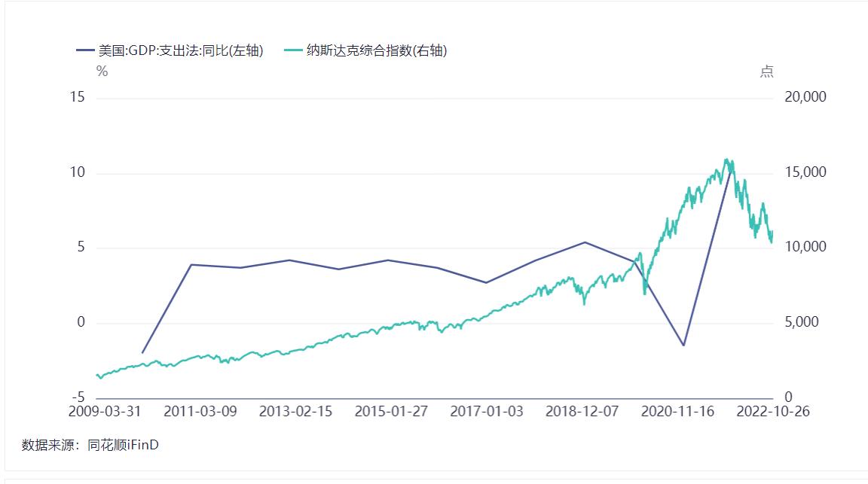Select the 2011-03-09 x-axis date label
Screen dimensions: 868x484
(200, 412)
